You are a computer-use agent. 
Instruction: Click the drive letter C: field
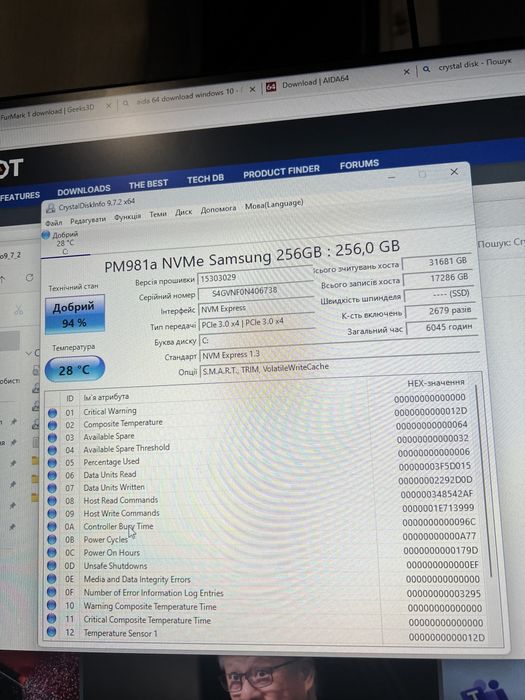[338, 338]
